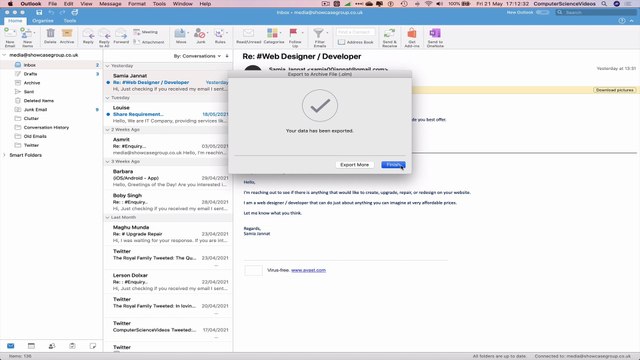Click the Export More button

354,164
